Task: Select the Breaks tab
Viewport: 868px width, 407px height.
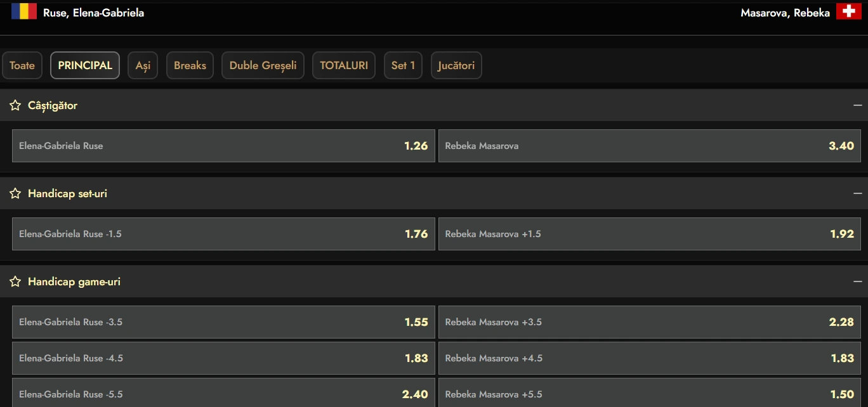Action: point(190,65)
